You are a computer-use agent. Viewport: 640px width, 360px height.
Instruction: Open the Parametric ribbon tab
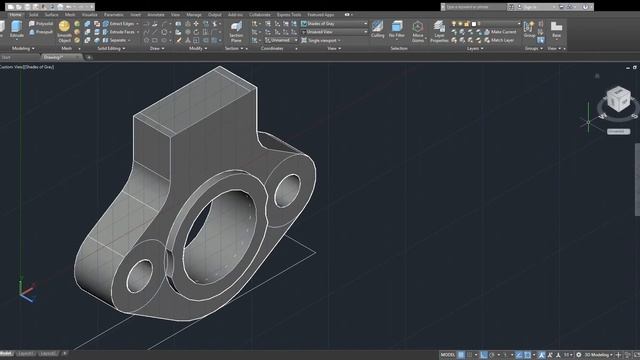pos(114,15)
